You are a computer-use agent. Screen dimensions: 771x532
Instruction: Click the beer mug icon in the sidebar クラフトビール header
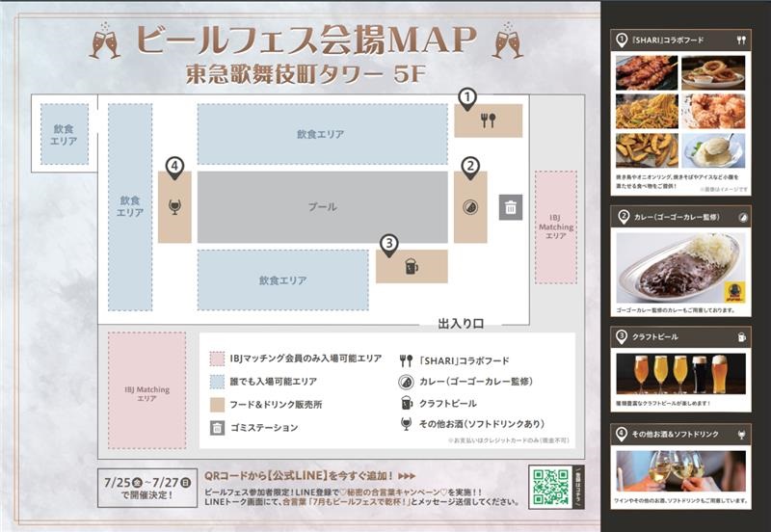[x=741, y=337]
